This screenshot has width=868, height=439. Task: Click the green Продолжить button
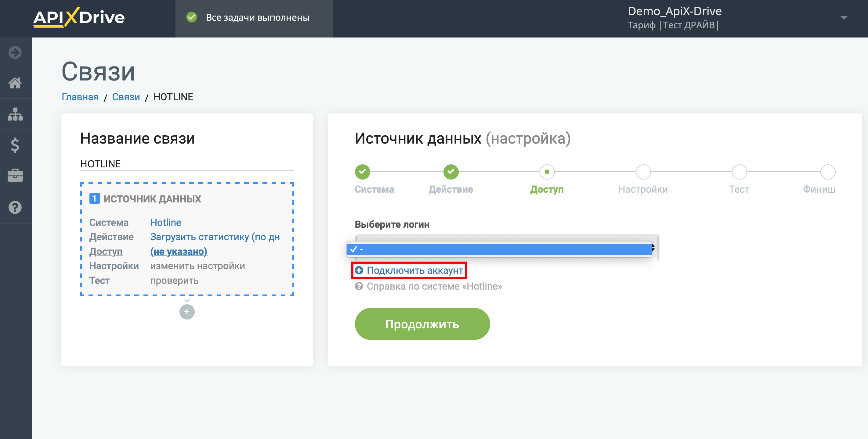pos(422,324)
